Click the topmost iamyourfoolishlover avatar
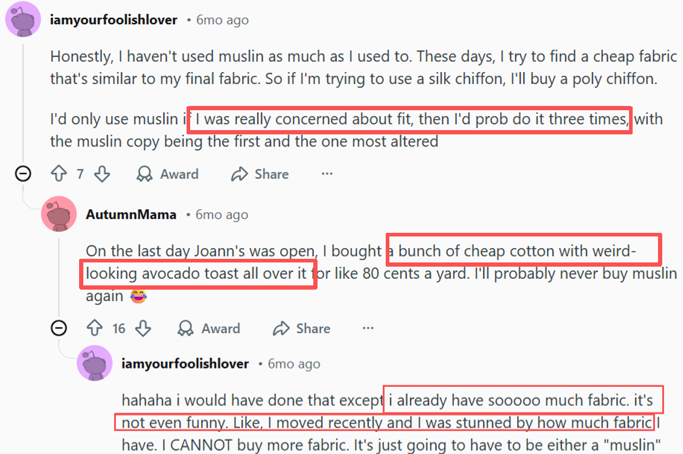Screen dimensions: 683x454 pyautogui.click(x=23, y=20)
